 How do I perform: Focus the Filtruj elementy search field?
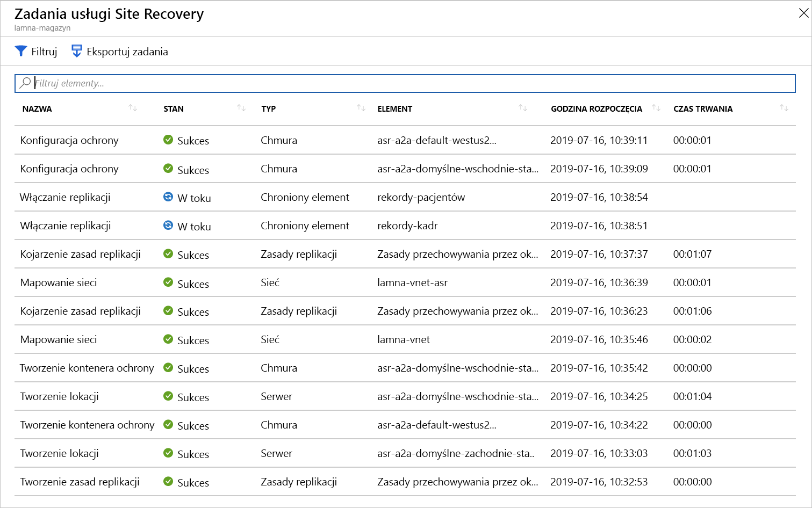[405, 83]
